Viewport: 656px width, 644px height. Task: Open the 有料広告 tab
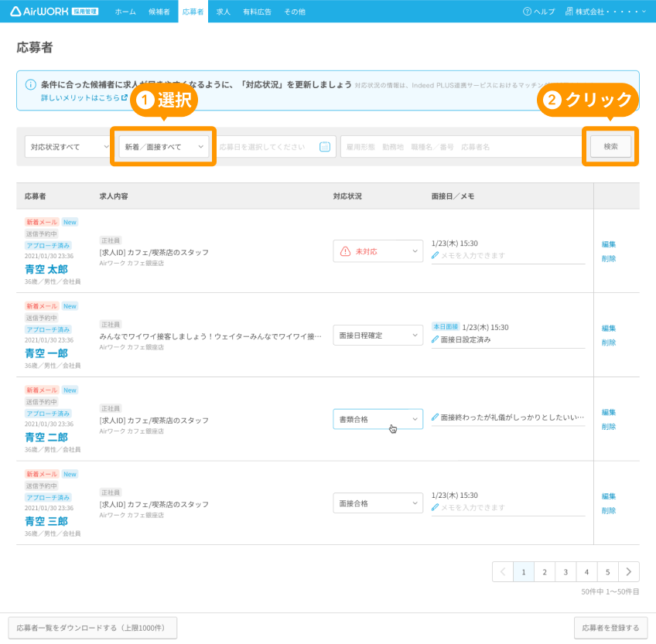coord(257,12)
